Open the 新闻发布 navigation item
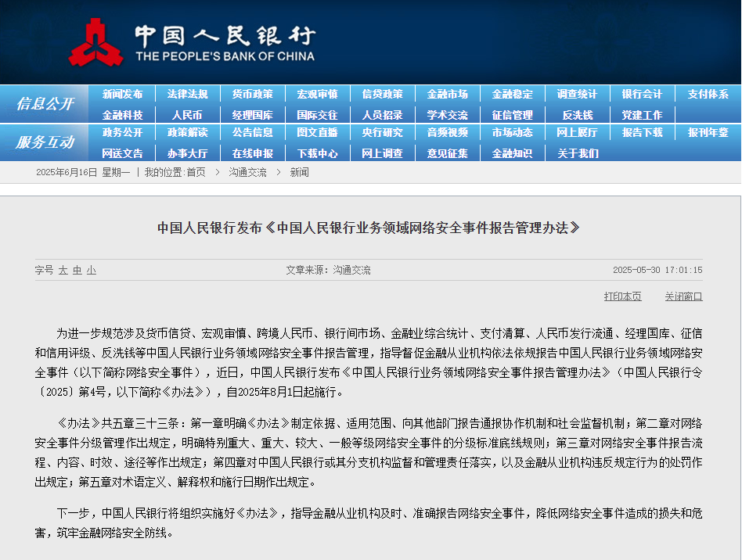 coord(122,94)
